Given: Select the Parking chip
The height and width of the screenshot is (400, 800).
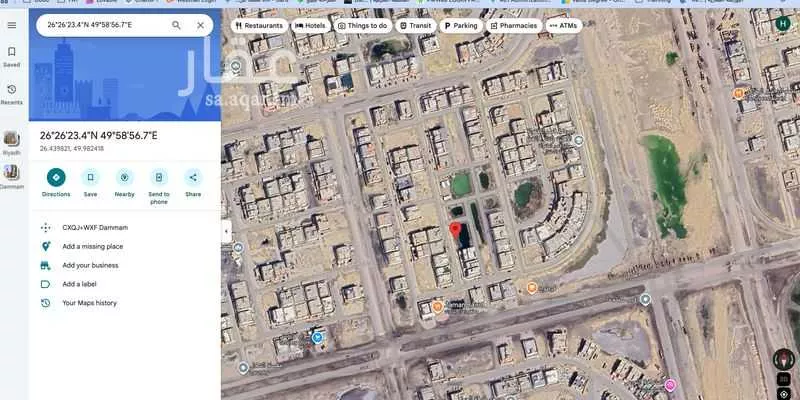Looking at the screenshot, I should 461,25.
